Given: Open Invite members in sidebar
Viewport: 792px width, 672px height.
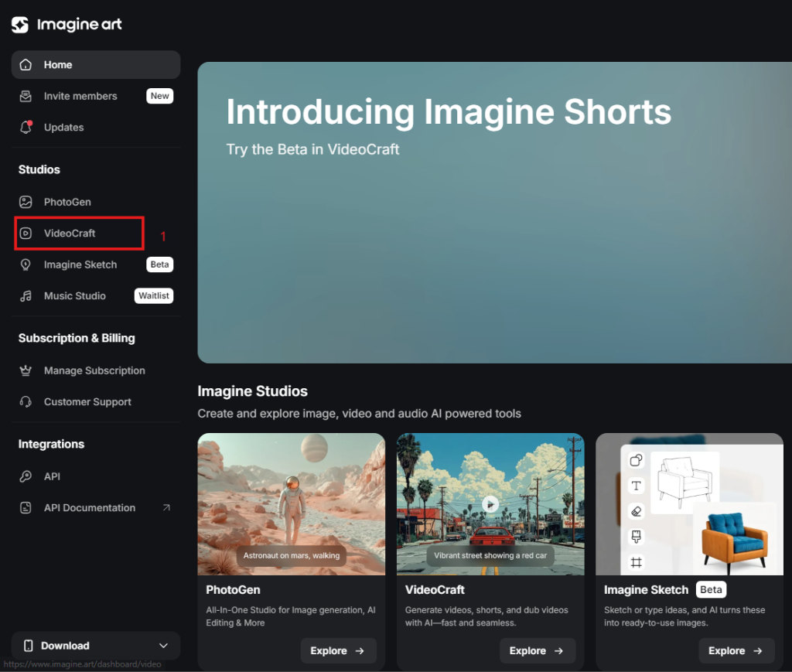Looking at the screenshot, I should [x=96, y=96].
